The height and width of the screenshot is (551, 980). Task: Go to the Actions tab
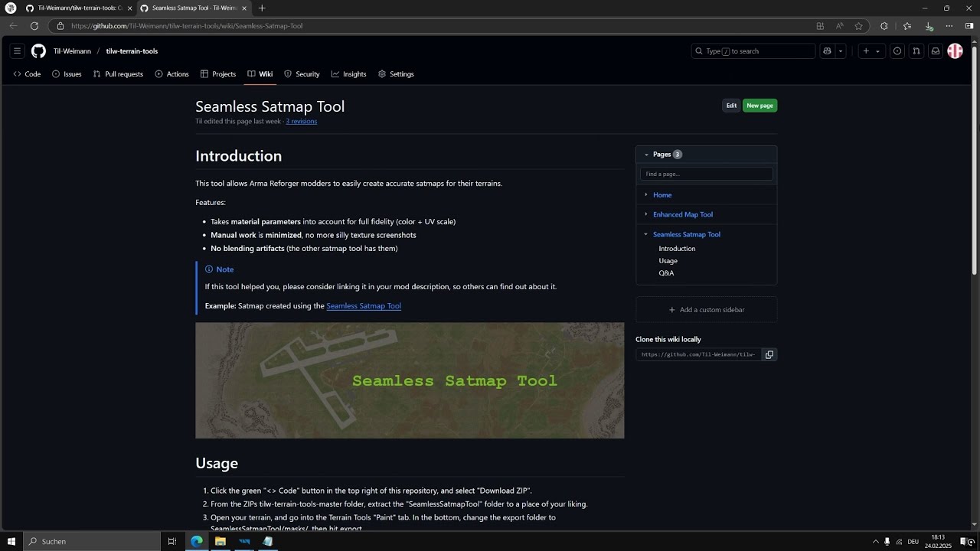tap(171, 74)
